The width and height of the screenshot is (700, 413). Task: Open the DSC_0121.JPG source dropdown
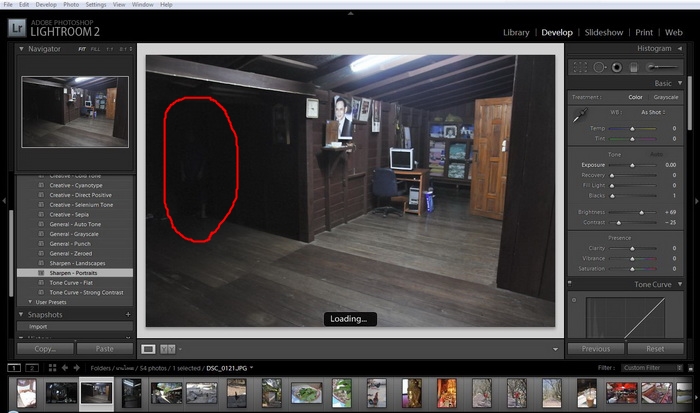(251, 367)
